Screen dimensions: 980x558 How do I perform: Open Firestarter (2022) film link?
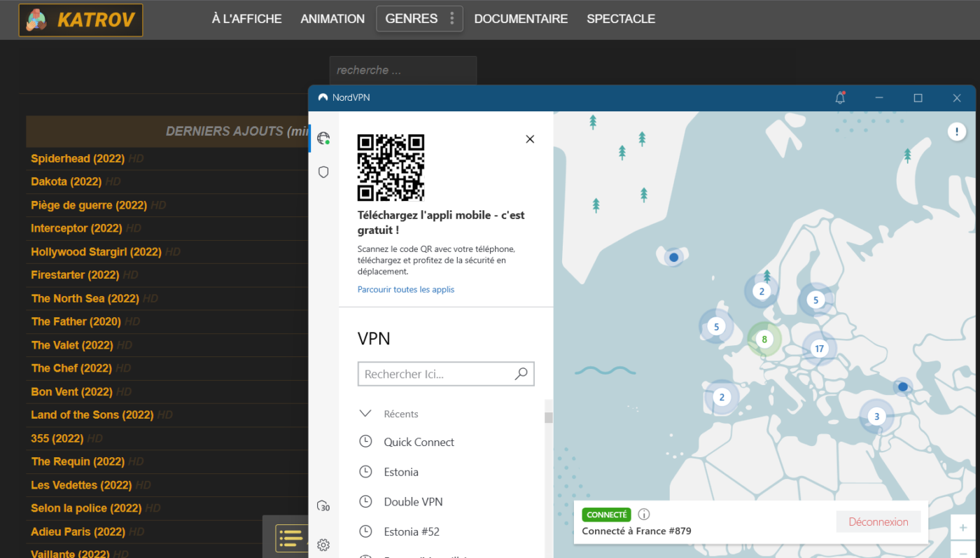click(x=75, y=275)
